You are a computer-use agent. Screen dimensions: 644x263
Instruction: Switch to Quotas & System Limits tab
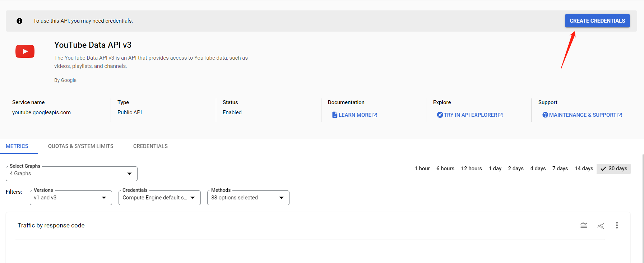point(81,146)
